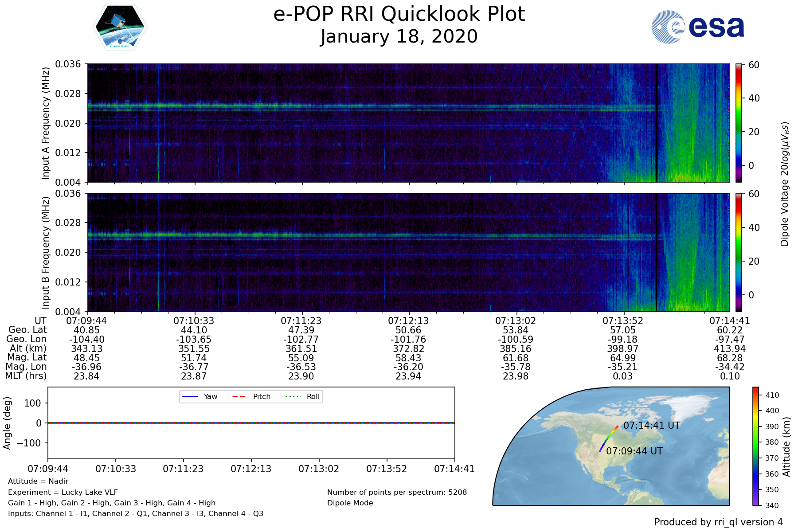Click the "e-POP RRI Quicklook Plot" title

(x=399, y=14)
